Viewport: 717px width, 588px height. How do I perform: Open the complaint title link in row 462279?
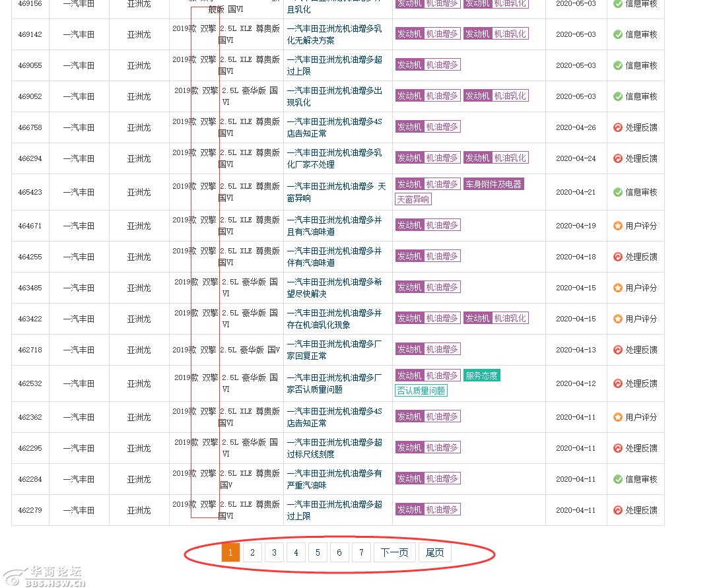pyautogui.click(x=334, y=510)
